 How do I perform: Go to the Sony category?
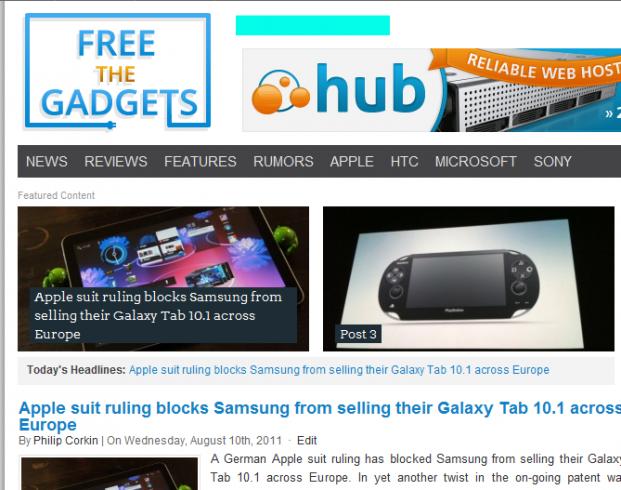pyautogui.click(x=552, y=161)
